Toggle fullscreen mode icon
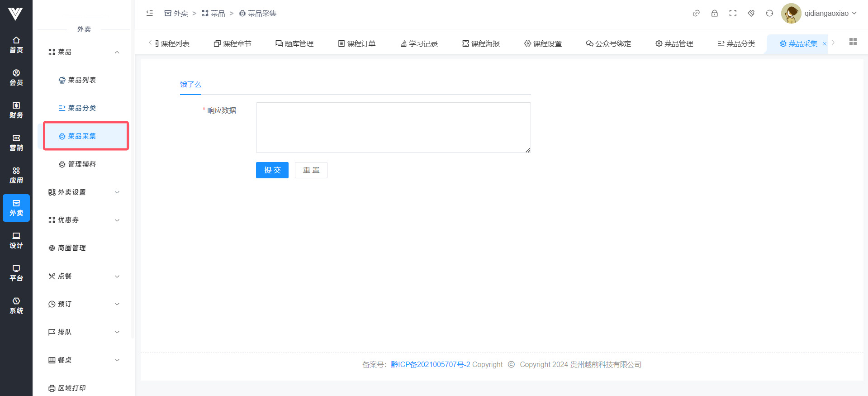This screenshot has height=396, width=868. pos(733,13)
